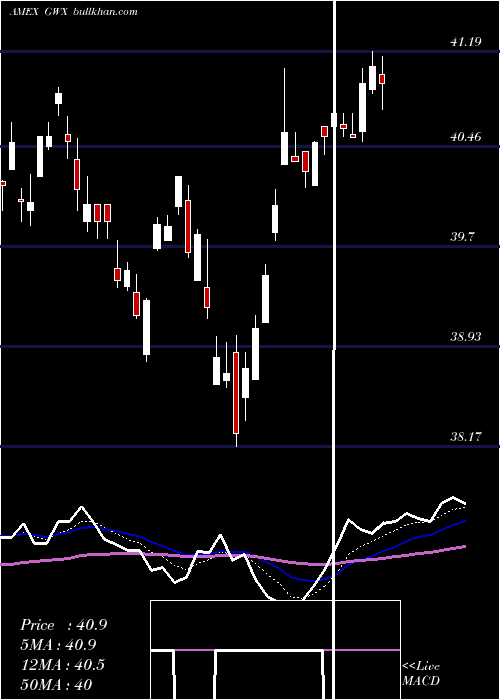This screenshot has width=500, height=700.
Task: Click the 41.19 price level label
Action: (x=466, y=42)
